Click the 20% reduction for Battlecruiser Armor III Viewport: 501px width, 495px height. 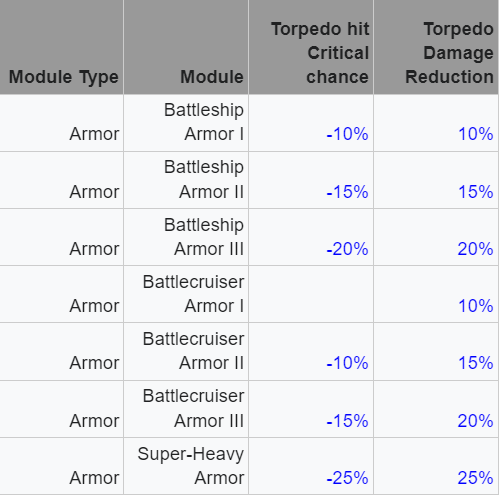[x=476, y=421]
